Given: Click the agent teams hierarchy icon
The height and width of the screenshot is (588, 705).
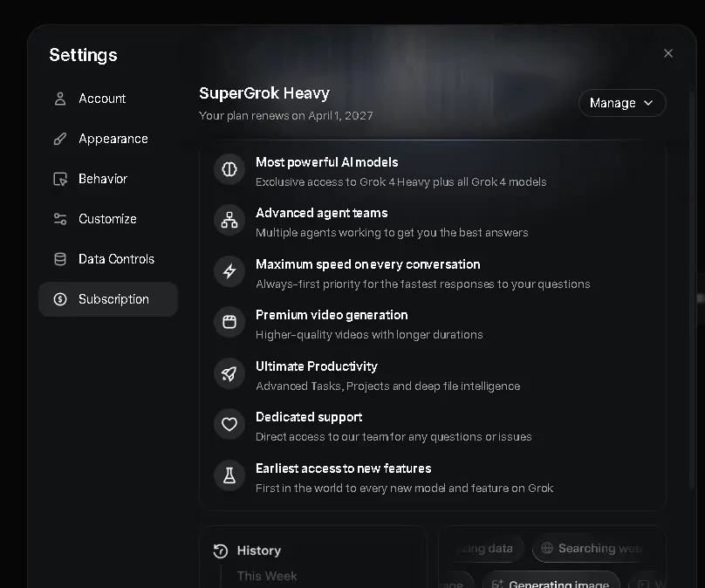Looking at the screenshot, I should point(229,220).
